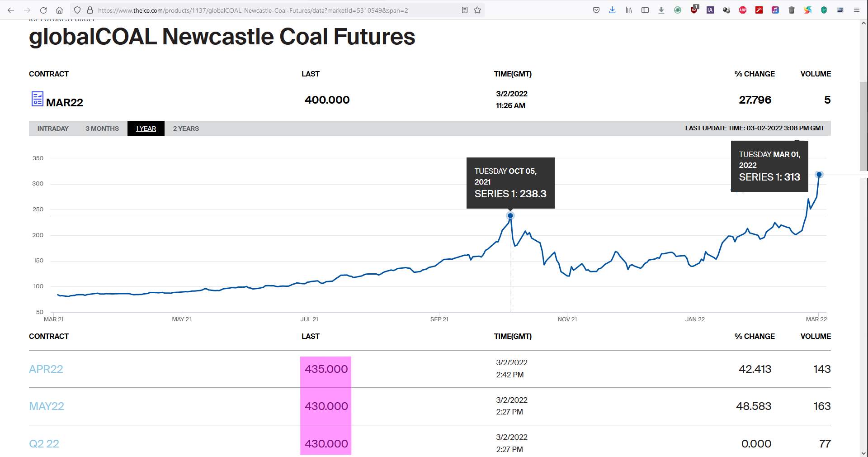
Task: Select the 3 MONTHS chart range
Action: pos(102,129)
